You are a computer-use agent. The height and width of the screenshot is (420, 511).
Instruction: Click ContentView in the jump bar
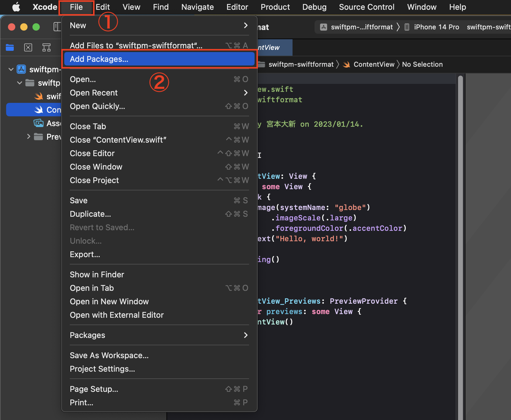coord(374,64)
